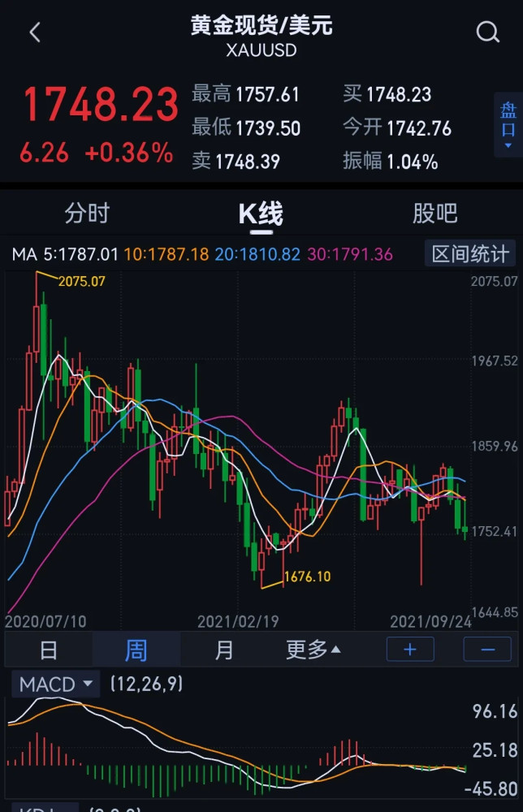Viewport: 523px width, 812px height.
Task: Select the 日 daily period
Action: click(x=49, y=650)
